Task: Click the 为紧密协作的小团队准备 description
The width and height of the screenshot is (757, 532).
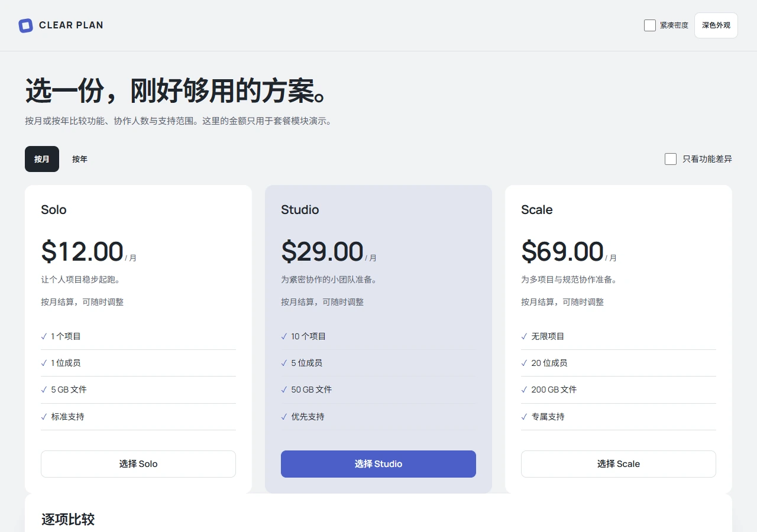Action: coord(329,280)
